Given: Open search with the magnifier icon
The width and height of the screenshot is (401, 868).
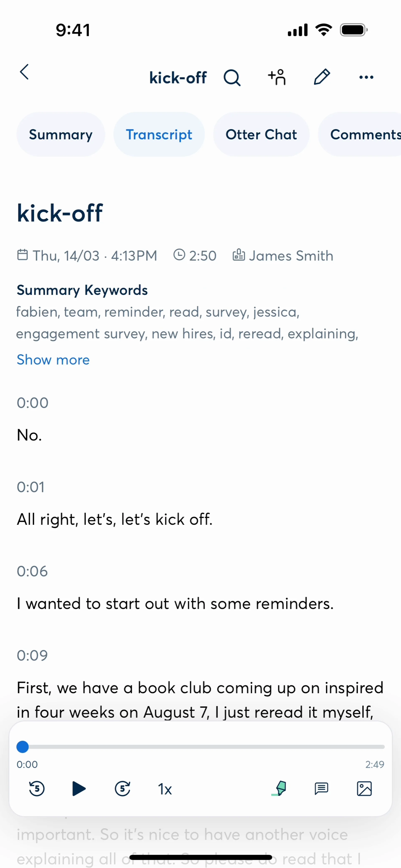Looking at the screenshot, I should (x=232, y=78).
